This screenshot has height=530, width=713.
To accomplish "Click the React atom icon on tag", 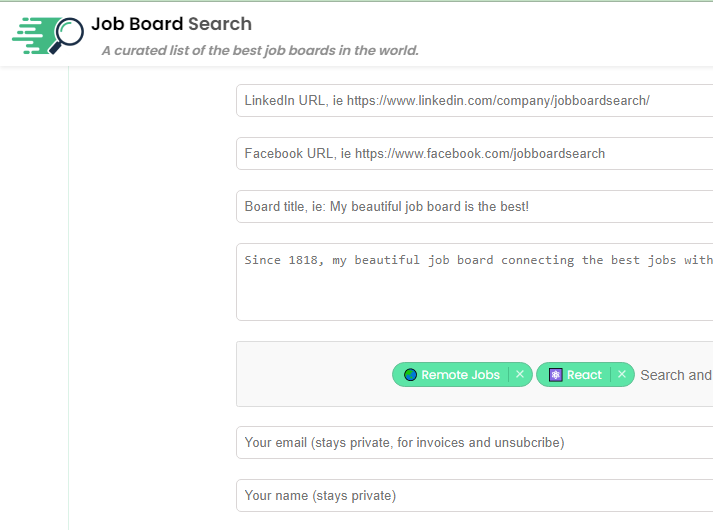I will click(555, 375).
